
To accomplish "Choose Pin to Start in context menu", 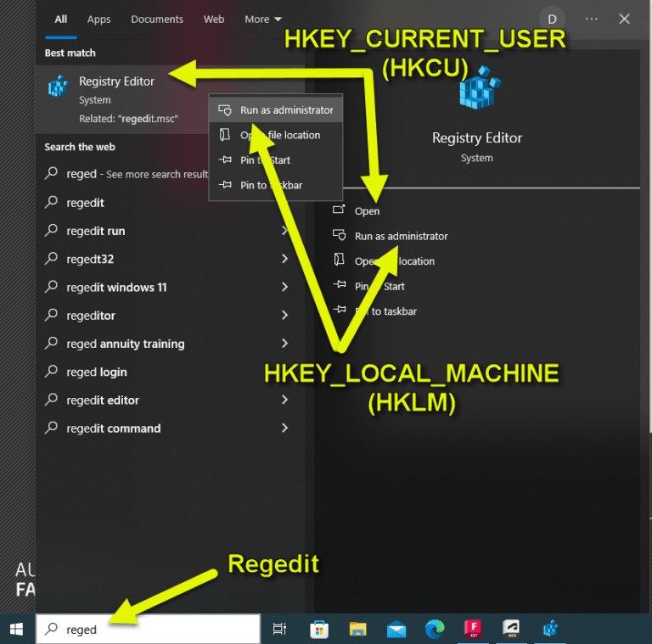I will (276, 160).
